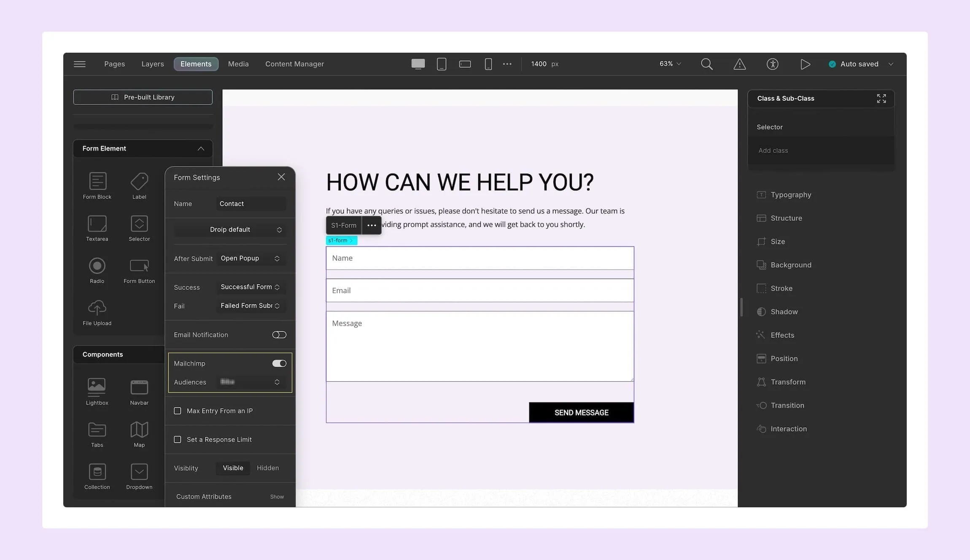Open S1-Form more options ellipsis
The width and height of the screenshot is (970, 560).
372,225
